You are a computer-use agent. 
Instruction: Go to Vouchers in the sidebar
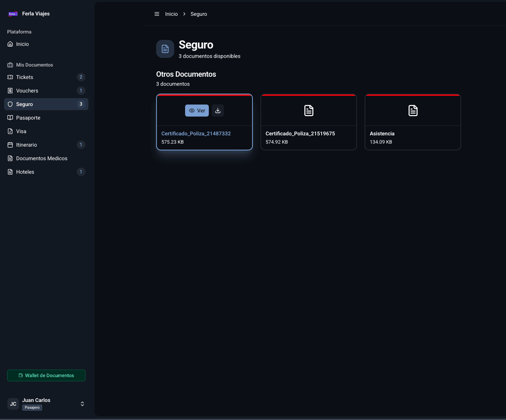click(27, 91)
